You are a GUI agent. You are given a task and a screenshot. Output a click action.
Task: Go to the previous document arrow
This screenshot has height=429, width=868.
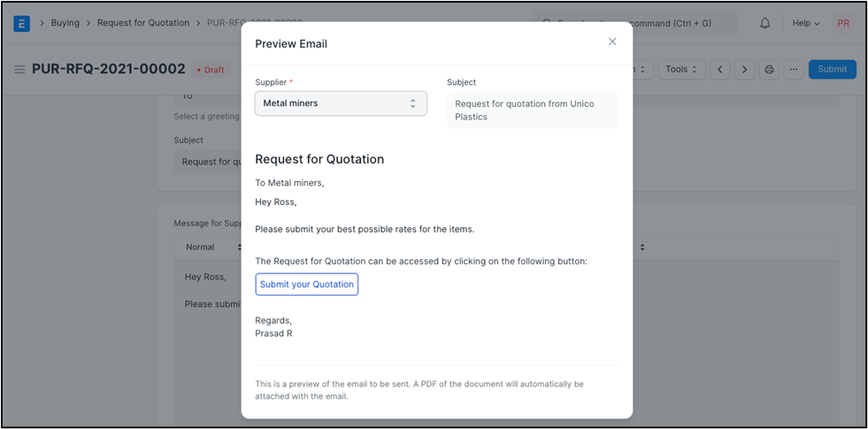coord(720,69)
